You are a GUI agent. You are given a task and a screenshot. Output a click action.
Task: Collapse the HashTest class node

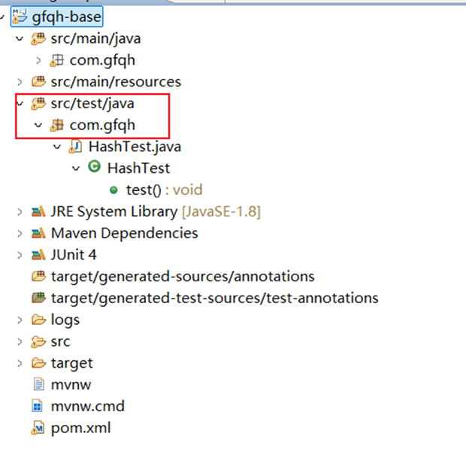point(76,168)
